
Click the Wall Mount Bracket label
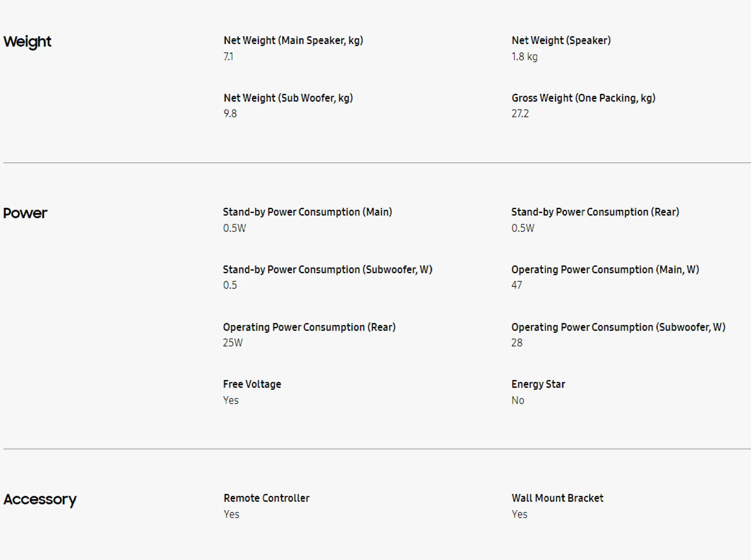pos(557,499)
